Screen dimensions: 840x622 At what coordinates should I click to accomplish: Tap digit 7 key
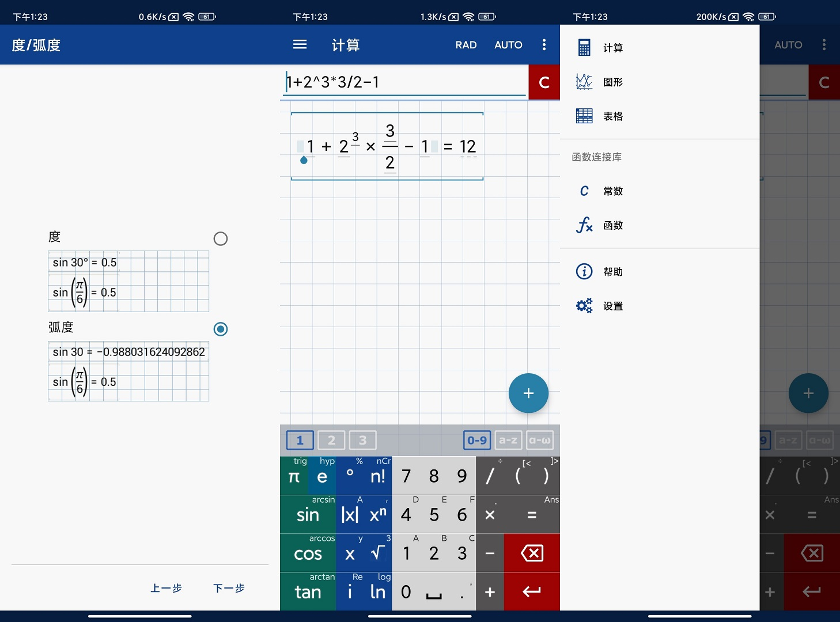[x=406, y=476]
